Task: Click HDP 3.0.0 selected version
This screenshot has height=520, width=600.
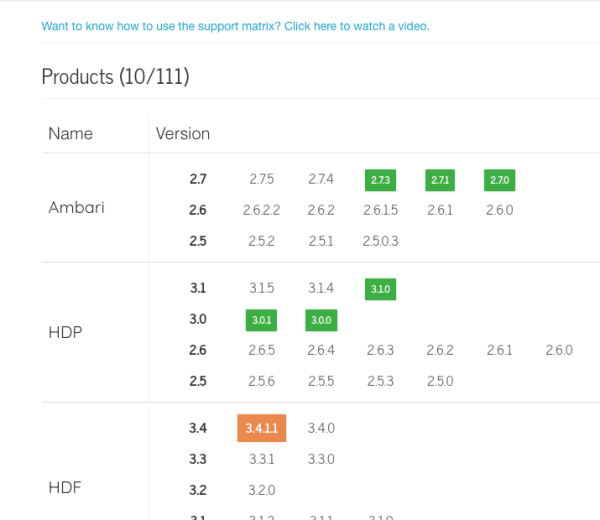Action: [x=320, y=320]
